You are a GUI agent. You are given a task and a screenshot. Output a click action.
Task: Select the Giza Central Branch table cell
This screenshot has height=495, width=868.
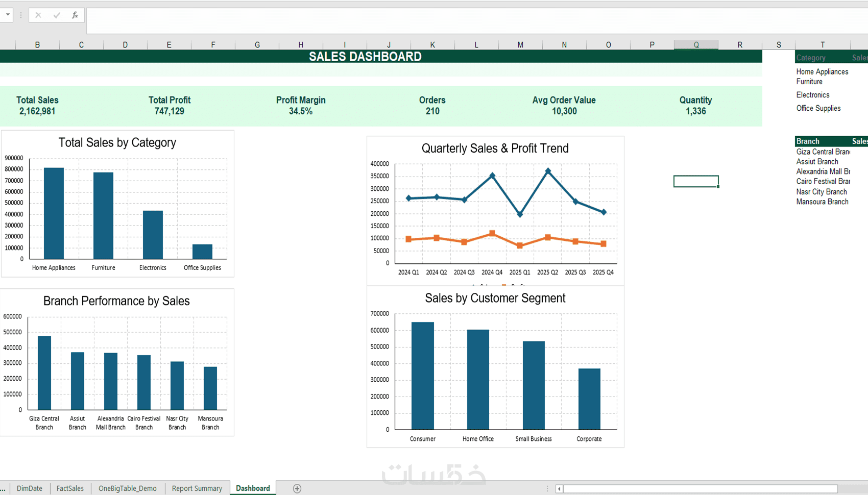[x=823, y=152]
